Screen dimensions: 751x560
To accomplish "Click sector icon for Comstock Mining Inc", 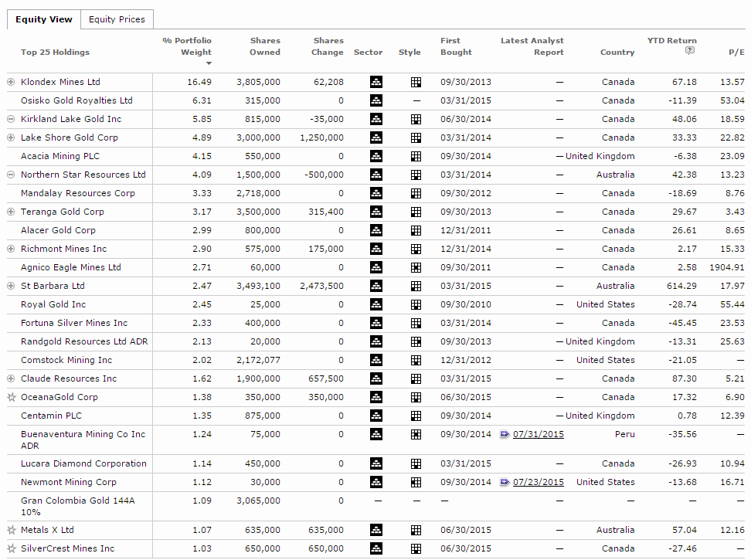I will click(x=376, y=360).
